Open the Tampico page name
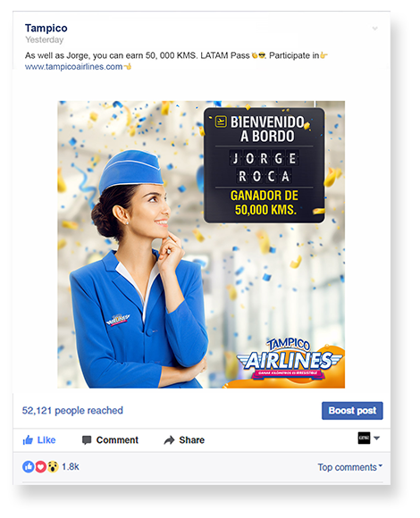 coord(46,28)
